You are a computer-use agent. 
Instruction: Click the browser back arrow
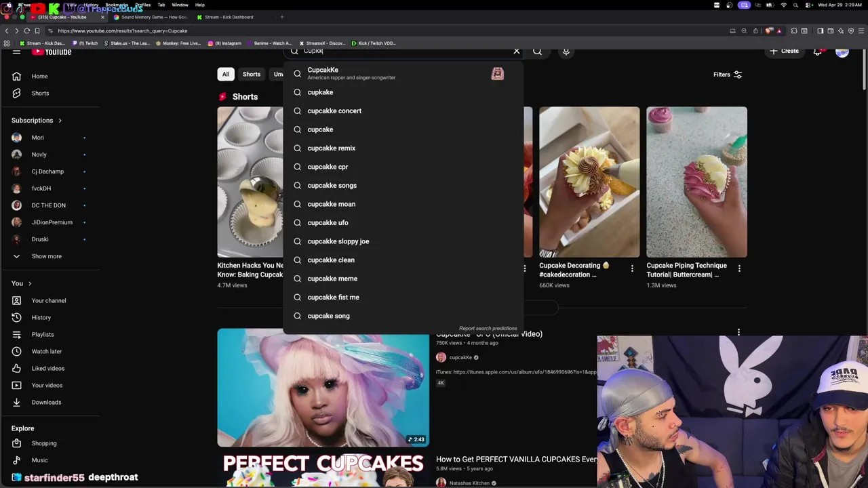[7, 30]
